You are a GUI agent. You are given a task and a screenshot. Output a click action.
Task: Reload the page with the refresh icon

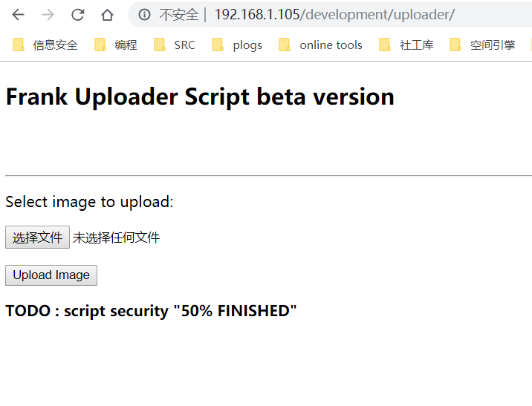click(78, 15)
